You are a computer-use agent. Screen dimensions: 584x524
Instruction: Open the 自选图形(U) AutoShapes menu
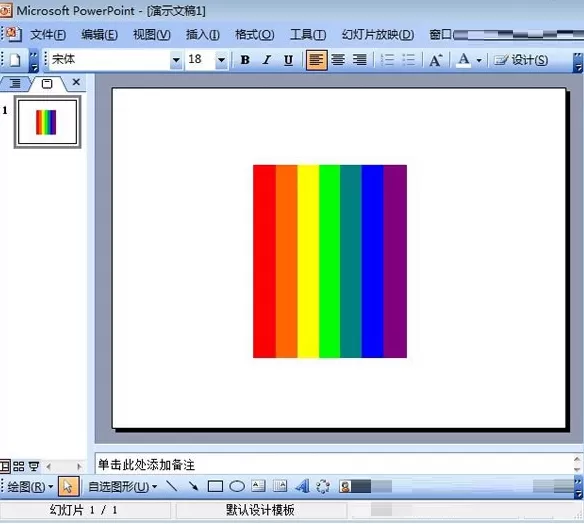click(x=123, y=487)
